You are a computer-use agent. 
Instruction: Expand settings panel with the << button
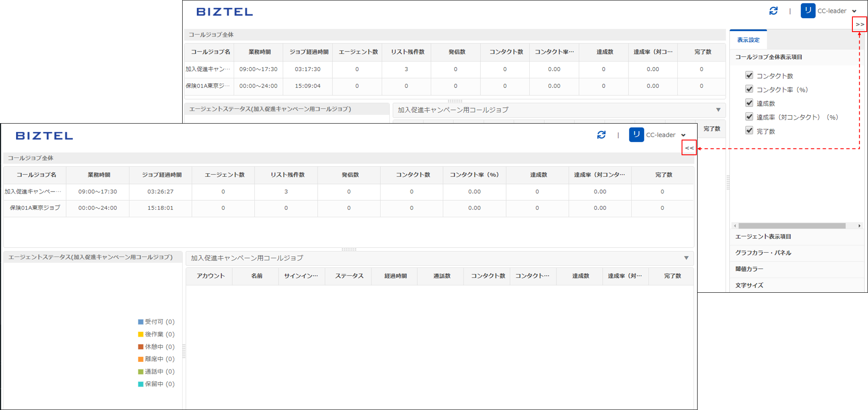pyautogui.click(x=689, y=148)
